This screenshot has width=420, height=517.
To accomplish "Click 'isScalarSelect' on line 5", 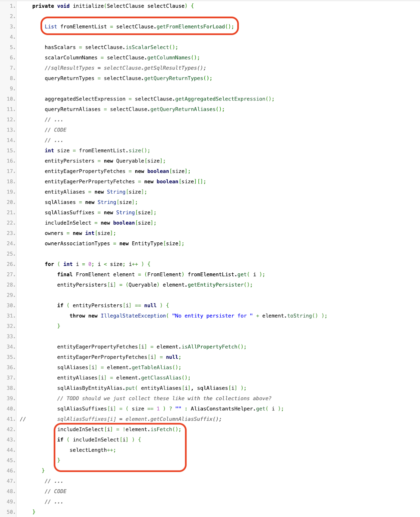I will (x=147, y=47).
